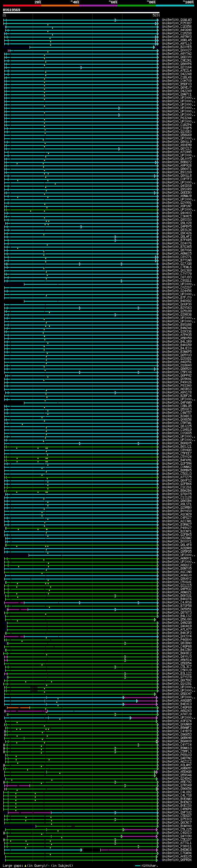Open the UniRef100_P25387 hit label
This screenshot has width=197, height=868.
pyautogui.click(x=176, y=23)
